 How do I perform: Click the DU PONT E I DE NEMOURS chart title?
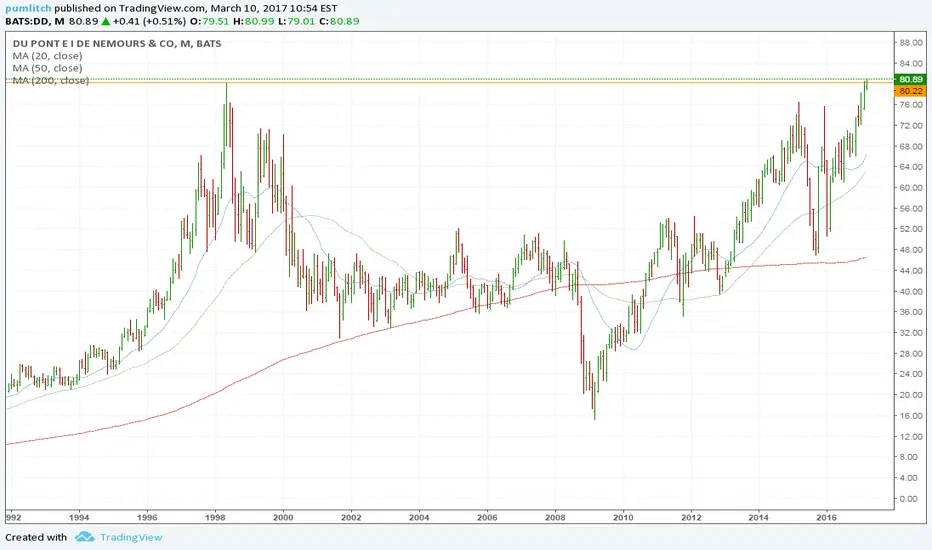(116, 43)
